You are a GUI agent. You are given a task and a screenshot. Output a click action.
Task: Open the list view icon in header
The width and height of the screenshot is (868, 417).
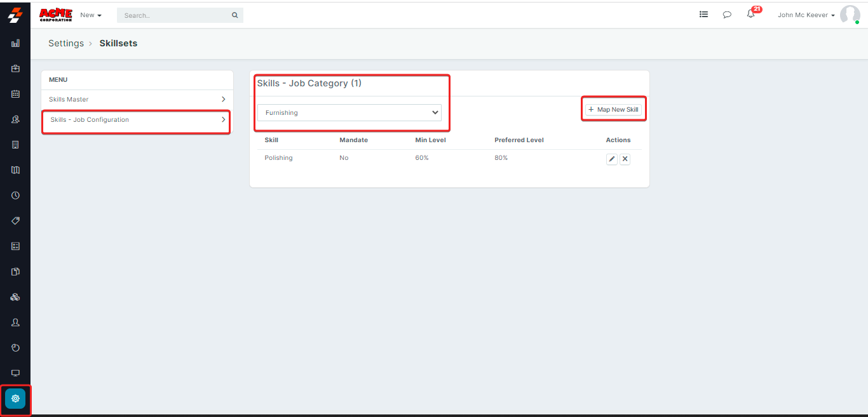[x=703, y=14]
